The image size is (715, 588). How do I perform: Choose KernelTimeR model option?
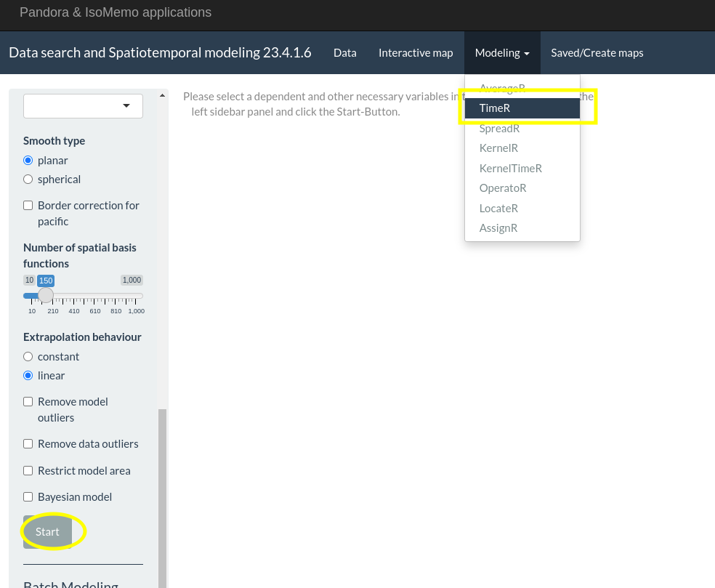(510, 168)
